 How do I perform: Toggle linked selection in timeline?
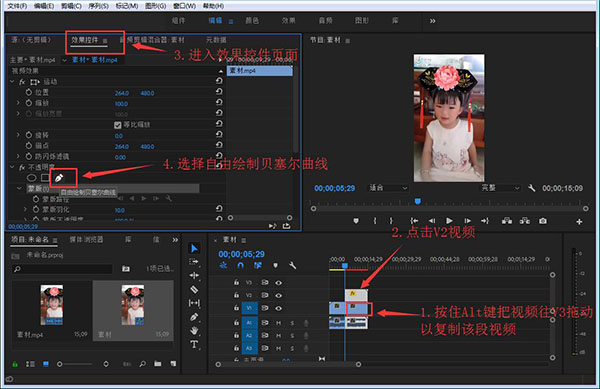(x=258, y=265)
